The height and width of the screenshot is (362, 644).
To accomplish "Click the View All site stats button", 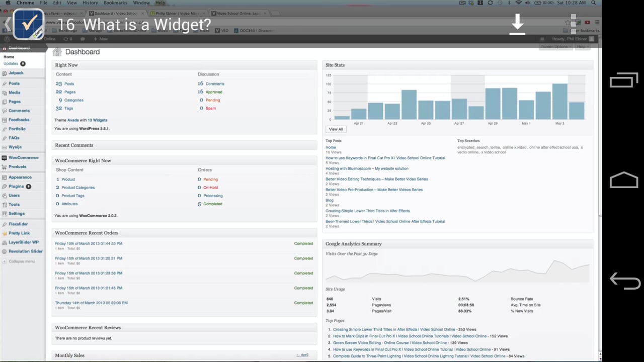I will coord(336,129).
